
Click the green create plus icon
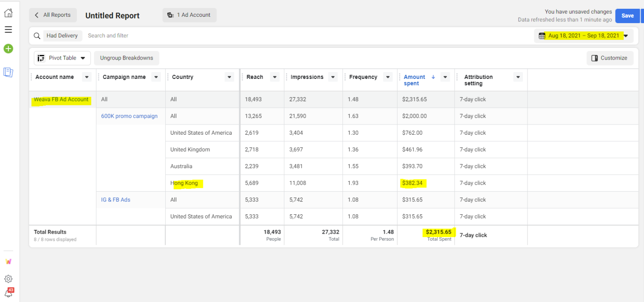pos(8,49)
